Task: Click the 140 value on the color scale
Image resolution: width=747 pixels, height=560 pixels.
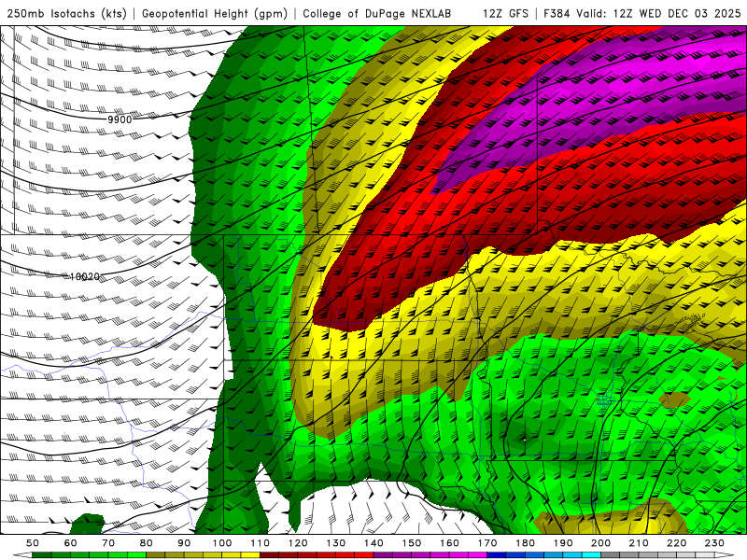Action: (373, 543)
